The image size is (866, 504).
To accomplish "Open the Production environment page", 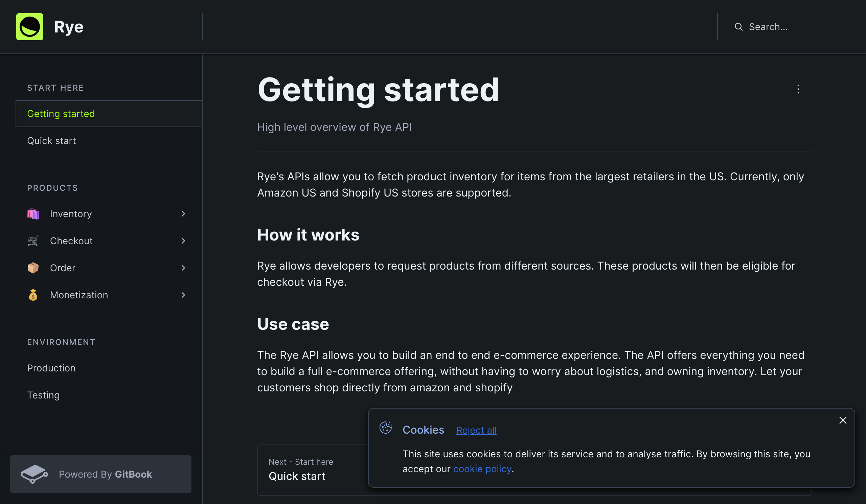I will click(109, 368).
